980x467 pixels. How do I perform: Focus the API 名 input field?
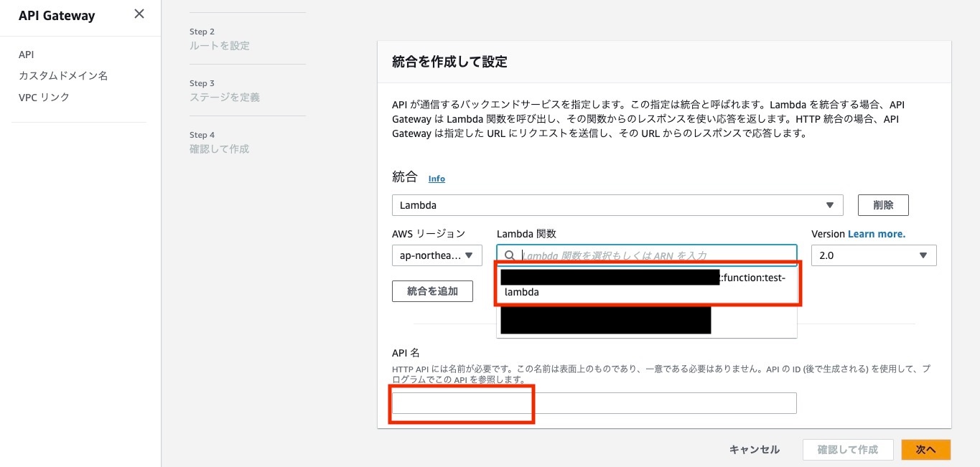tap(594, 403)
